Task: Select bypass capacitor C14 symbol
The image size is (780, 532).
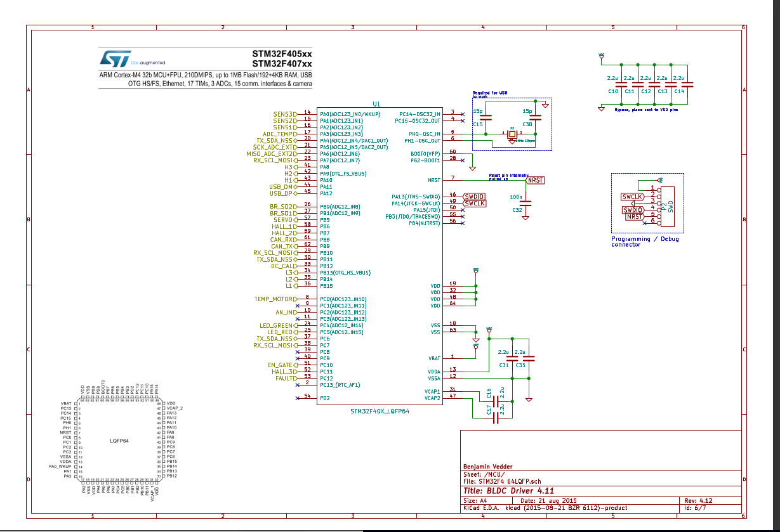Action: coord(687,84)
